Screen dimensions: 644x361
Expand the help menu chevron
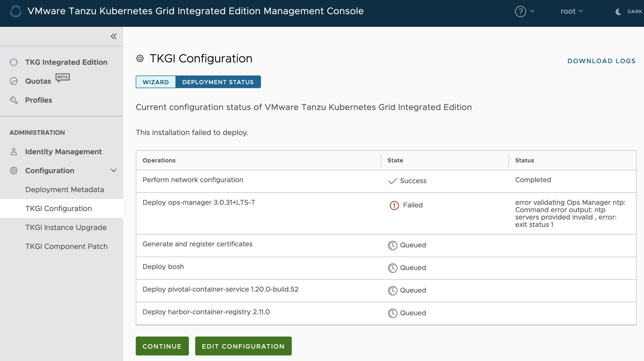[532, 11]
